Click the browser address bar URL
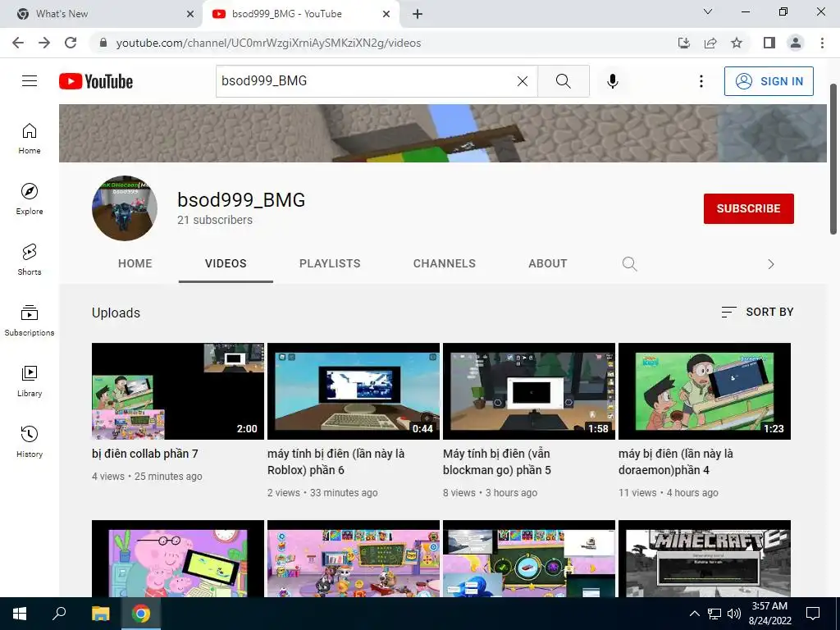840x630 pixels. coord(268,43)
